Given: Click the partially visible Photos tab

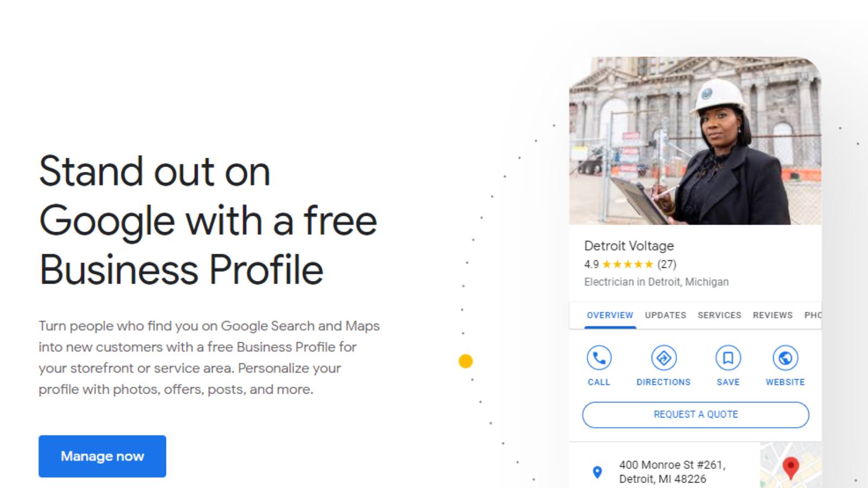Looking at the screenshot, I should [813, 315].
